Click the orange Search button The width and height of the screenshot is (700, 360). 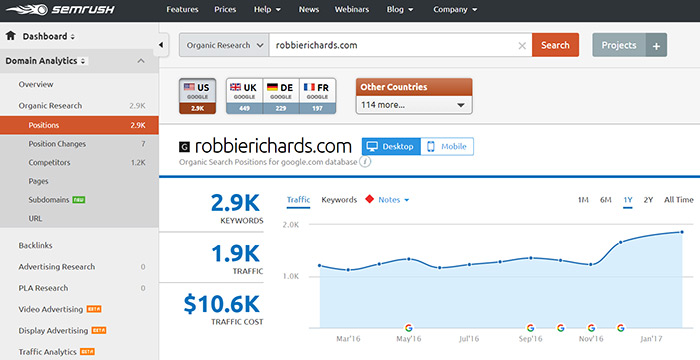pos(555,45)
